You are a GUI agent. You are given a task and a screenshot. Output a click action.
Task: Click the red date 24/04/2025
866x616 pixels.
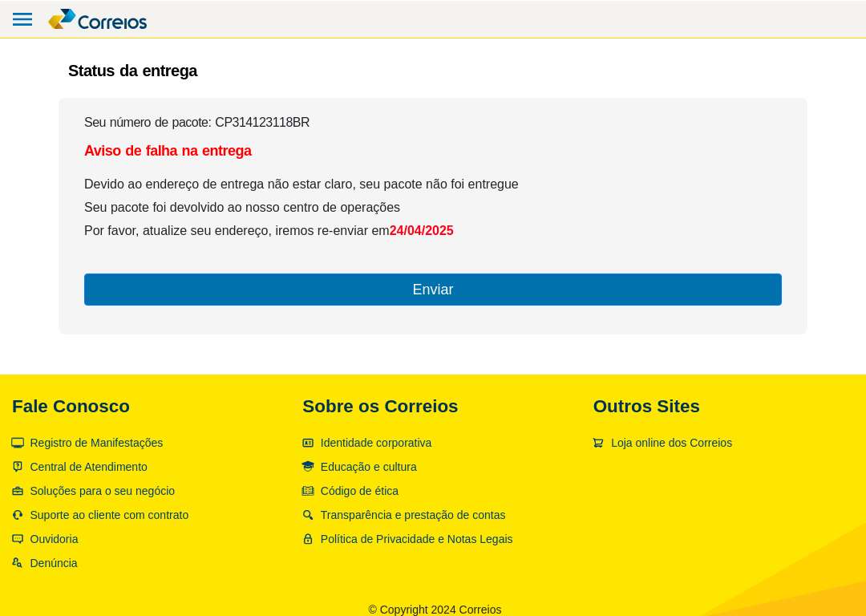click(422, 231)
